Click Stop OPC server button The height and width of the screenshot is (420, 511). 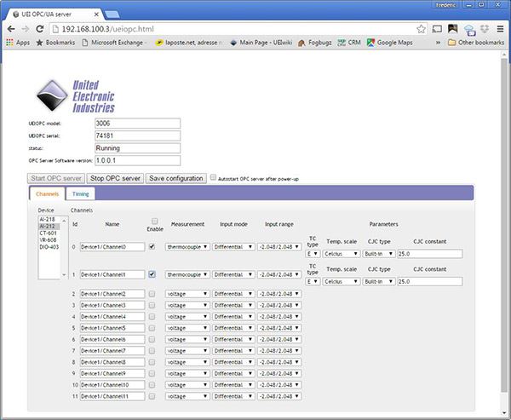point(115,178)
